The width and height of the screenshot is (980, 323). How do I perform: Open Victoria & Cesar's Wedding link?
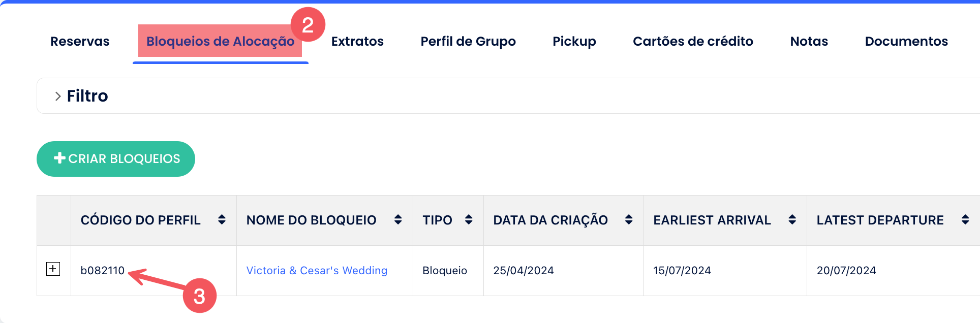pyautogui.click(x=317, y=271)
